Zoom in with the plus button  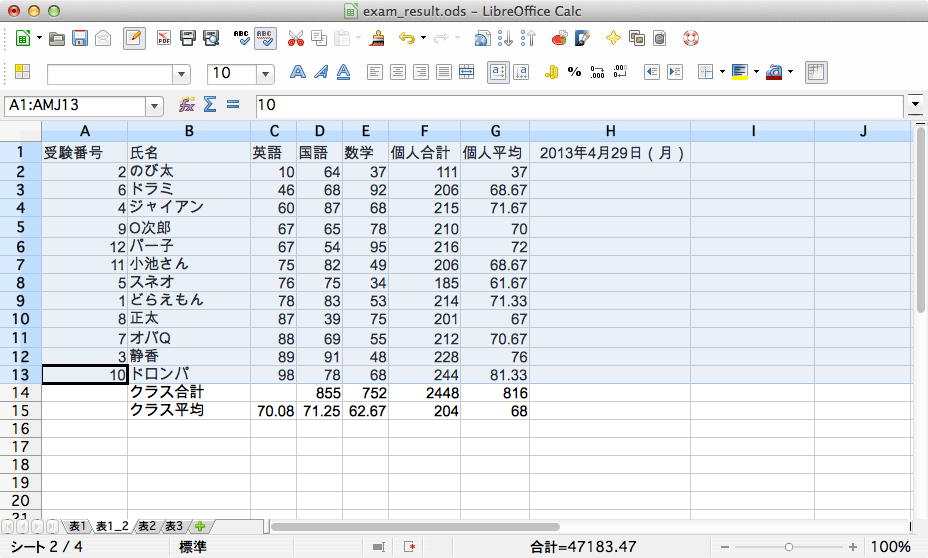click(853, 547)
